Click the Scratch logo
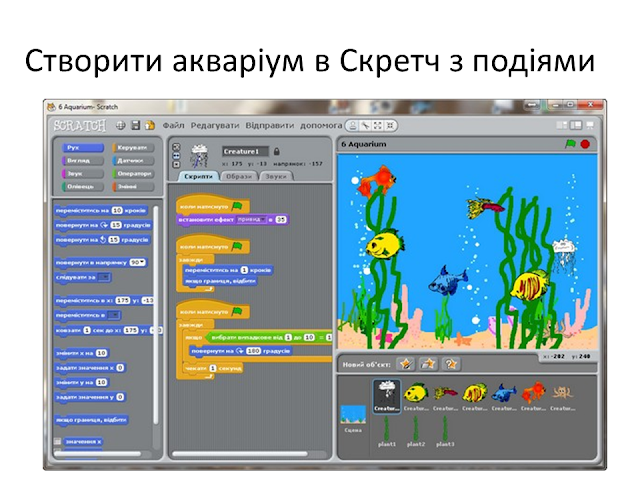Screen dimensions: 640x480 click(x=80, y=125)
